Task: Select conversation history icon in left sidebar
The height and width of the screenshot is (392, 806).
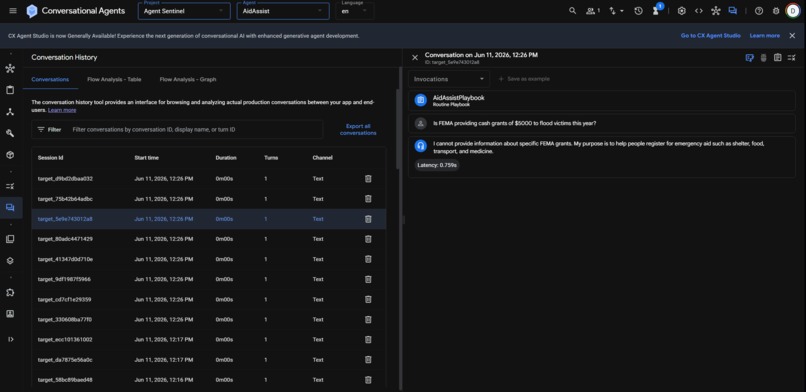Action: tap(10, 208)
